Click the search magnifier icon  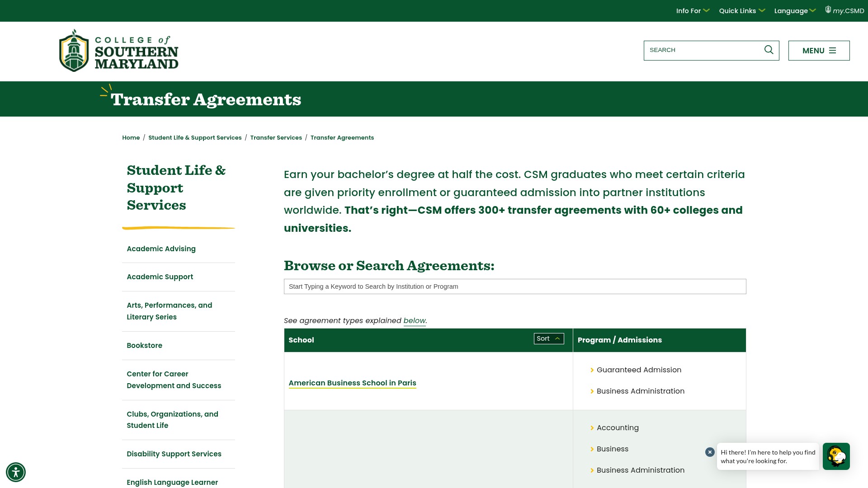pyautogui.click(x=769, y=50)
